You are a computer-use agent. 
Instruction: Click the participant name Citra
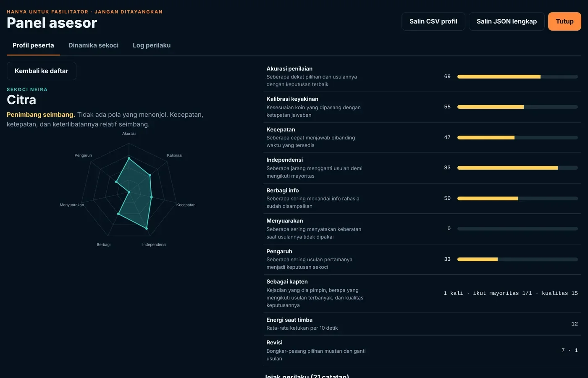(x=21, y=100)
